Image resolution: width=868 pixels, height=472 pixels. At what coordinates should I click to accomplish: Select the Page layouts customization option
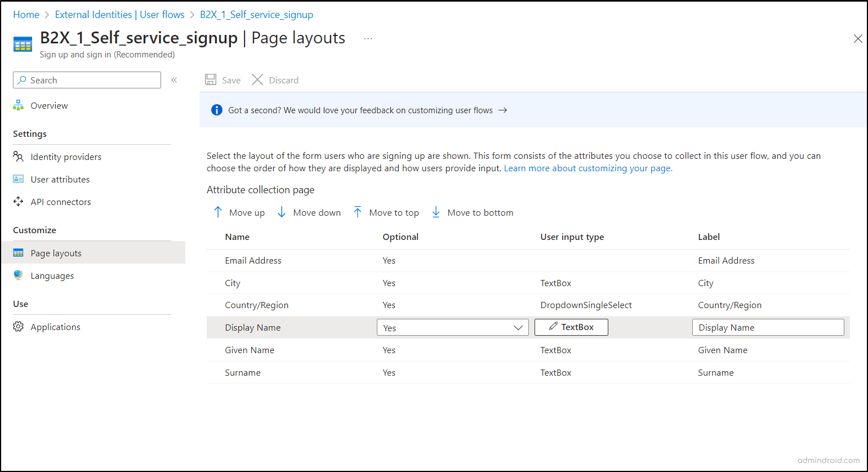tap(56, 252)
